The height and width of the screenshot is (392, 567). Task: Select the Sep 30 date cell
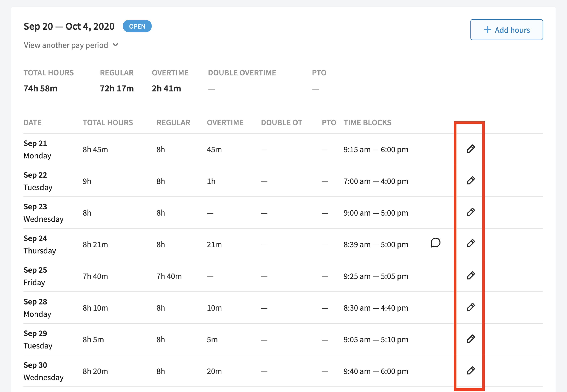[x=44, y=371]
